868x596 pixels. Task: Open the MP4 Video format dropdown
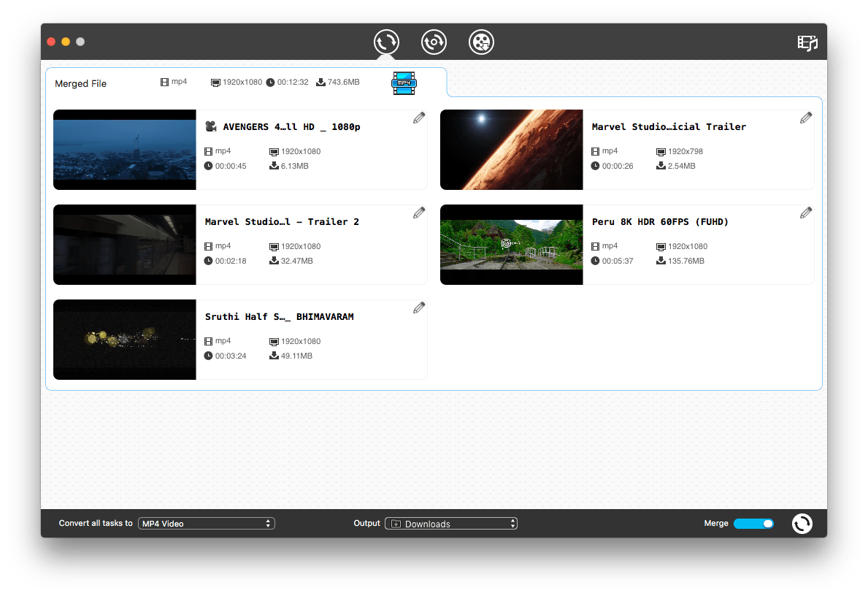click(x=207, y=524)
